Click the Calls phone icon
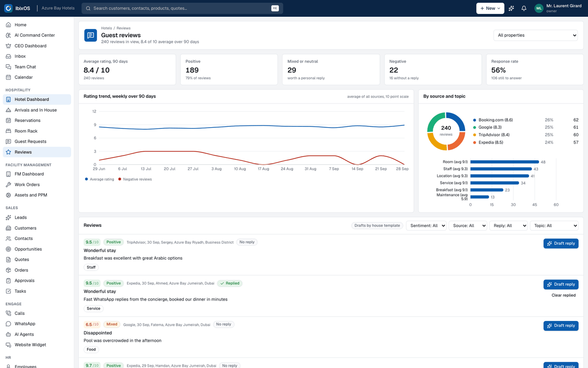This screenshot has width=588, height=368. (9, 313)
